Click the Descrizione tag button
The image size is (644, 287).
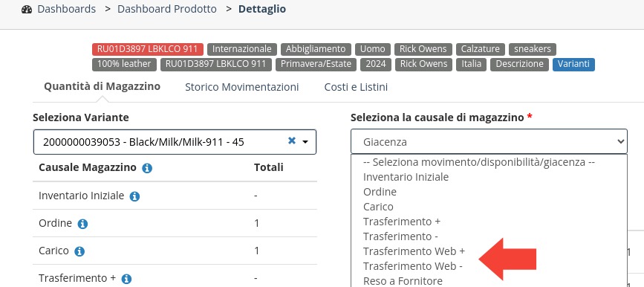519,64
